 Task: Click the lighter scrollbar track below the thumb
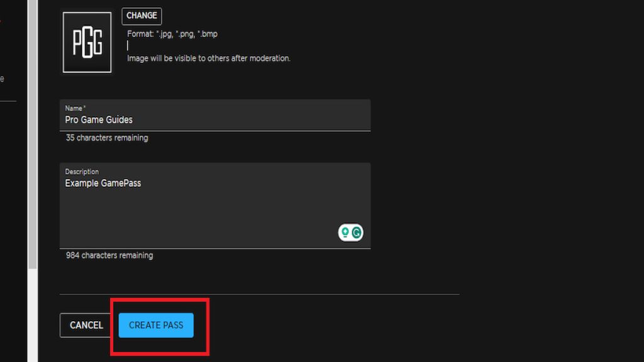coord(33,315)
